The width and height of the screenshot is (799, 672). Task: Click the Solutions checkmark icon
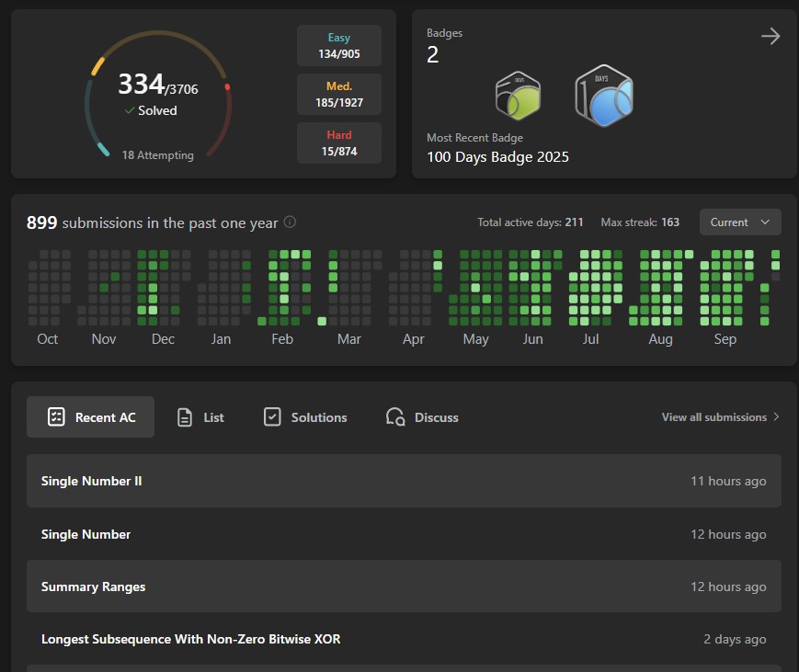272,416
